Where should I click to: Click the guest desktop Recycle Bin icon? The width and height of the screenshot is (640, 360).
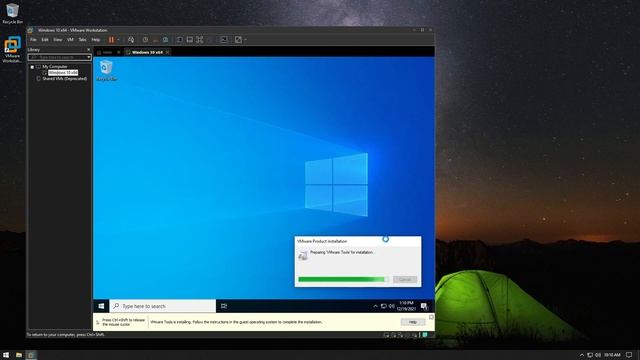coord(106,70)
